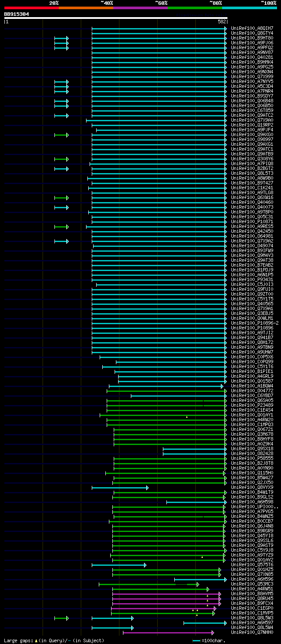Click the UniRef100_Q115H0 label

(252, 473)
